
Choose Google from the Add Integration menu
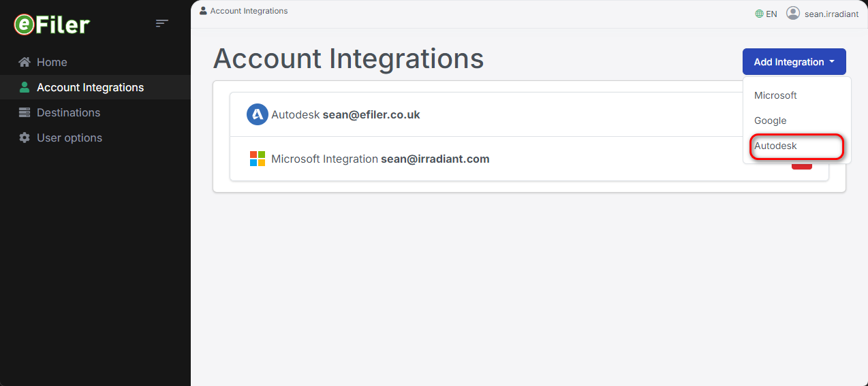(x=770, y=120)
